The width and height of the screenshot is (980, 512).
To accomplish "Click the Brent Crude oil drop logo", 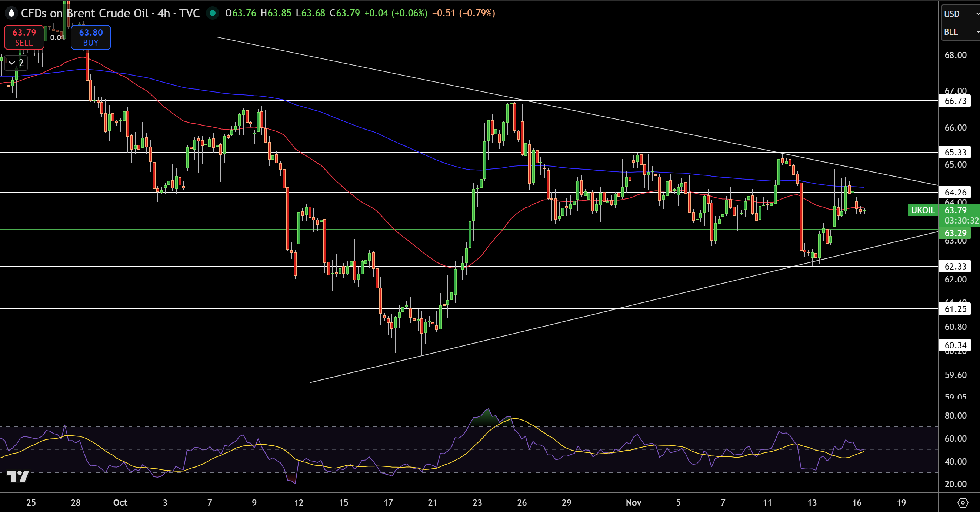I will [11, 13].
